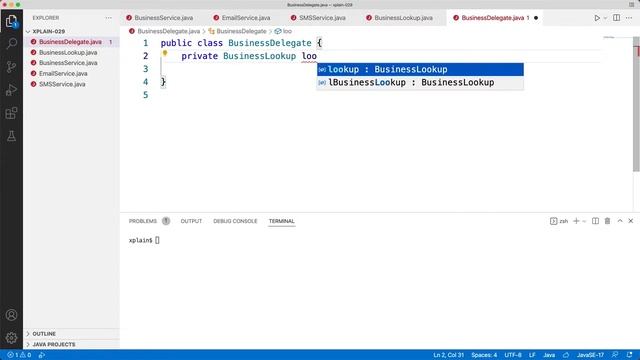The height and width of the screenshot is (360, 640).
Task: Maximize panel size with chevron up
Action: click(620, 221)
